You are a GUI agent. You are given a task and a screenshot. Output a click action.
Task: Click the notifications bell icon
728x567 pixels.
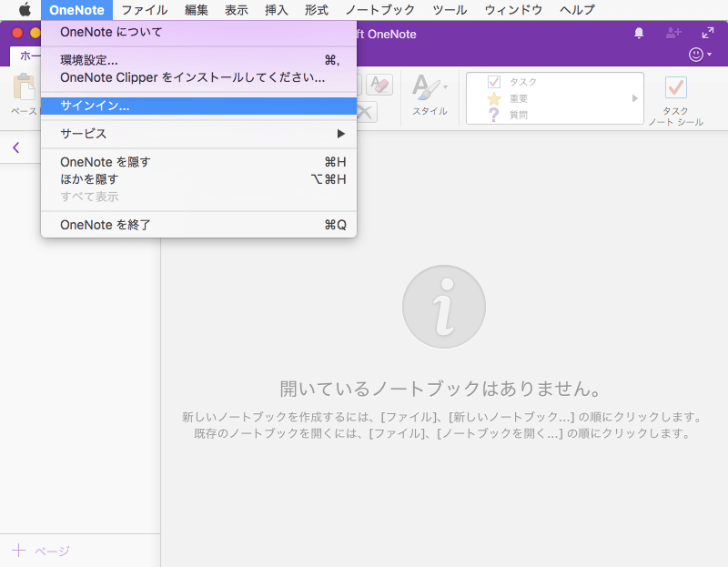639,33
